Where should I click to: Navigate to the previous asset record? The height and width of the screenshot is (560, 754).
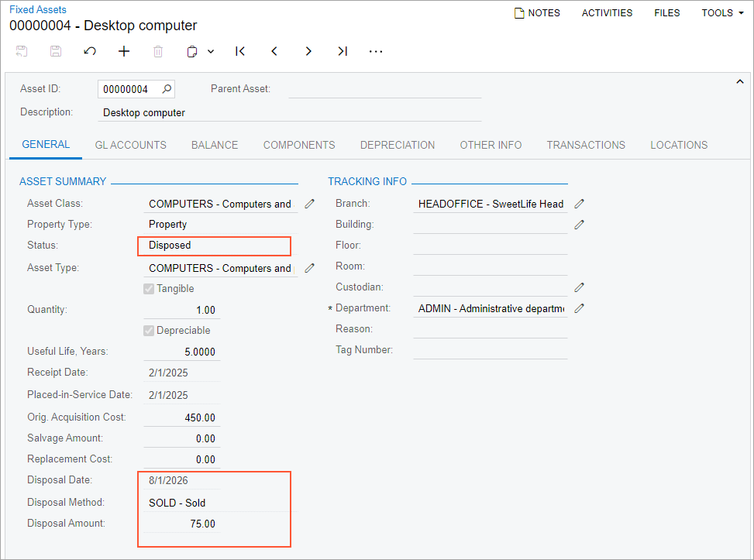pos(274,51)
